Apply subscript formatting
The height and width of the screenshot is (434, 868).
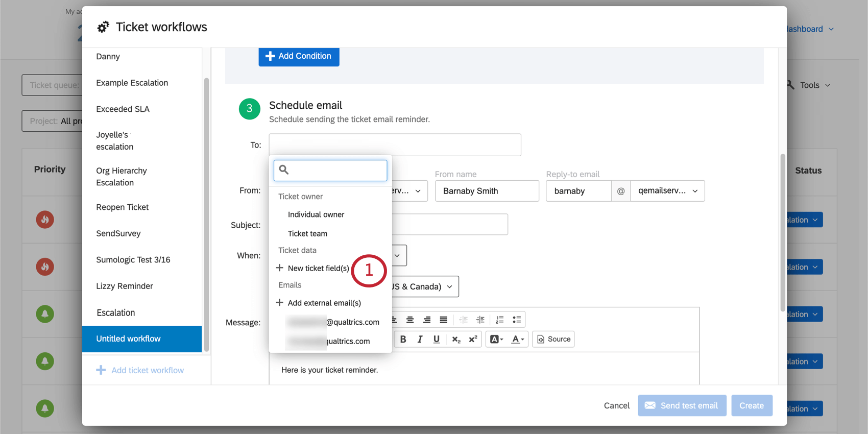pyautogui.click(x=456, y=339)
